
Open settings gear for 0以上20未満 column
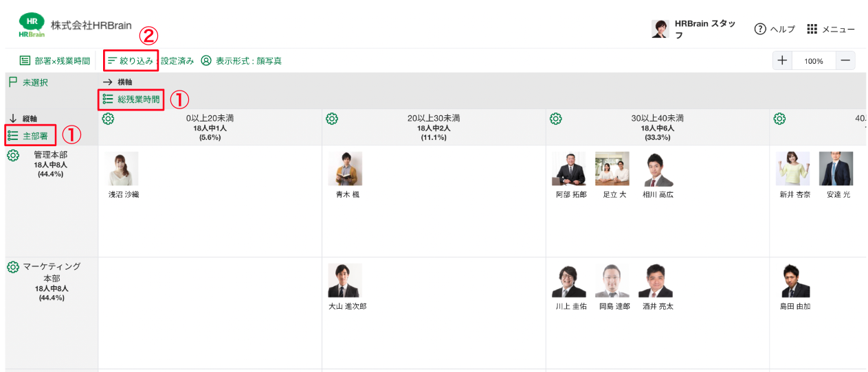pyautogui.click(x=108, y=119)
